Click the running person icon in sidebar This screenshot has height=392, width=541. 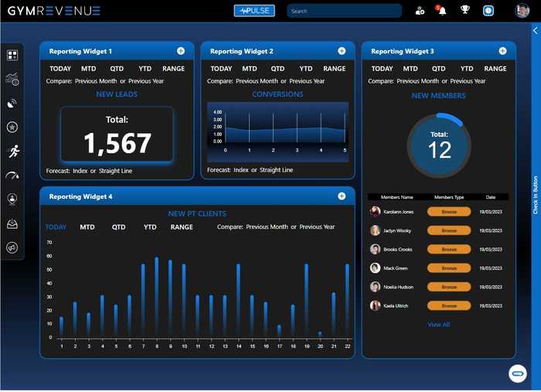pos(12,151)
